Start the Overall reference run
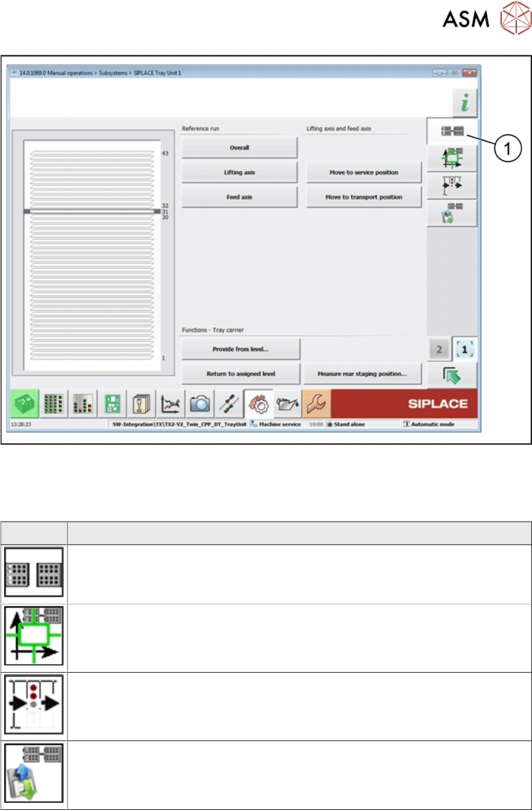Image resolution: width=532 pixels, height=810 pixels. click(x=239, y=148)
